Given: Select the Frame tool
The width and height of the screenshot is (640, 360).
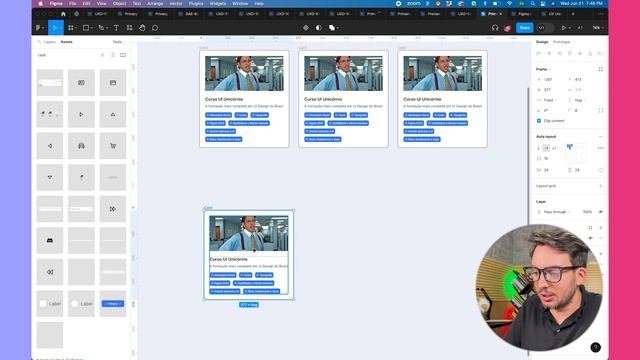Looking at the screenshot, I should (71, 28).
